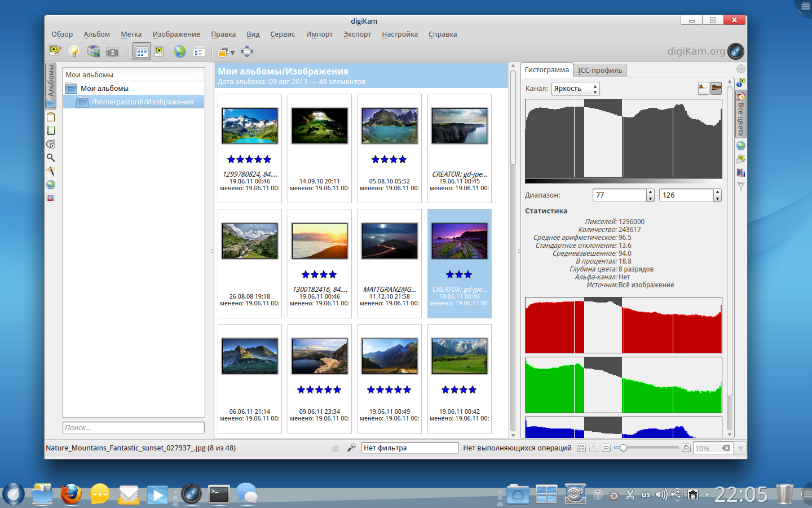Enable linear histogram scale
This screenshot has height=508, width=812.
(703, 88)
